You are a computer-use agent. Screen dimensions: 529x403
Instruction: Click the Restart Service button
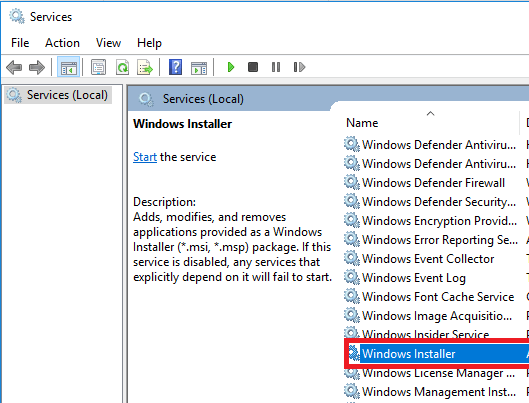click(299, 67)
